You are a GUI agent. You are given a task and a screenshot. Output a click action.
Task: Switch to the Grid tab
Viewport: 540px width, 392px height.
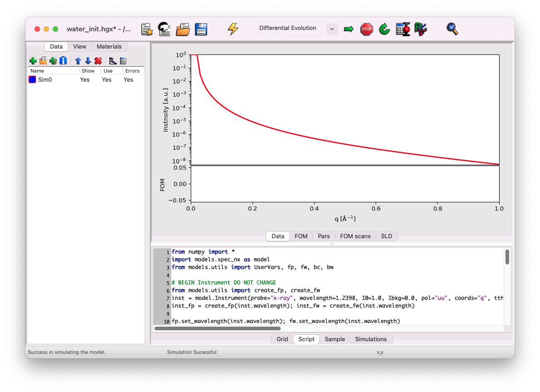pyautogui.click(x=282, y=339)
